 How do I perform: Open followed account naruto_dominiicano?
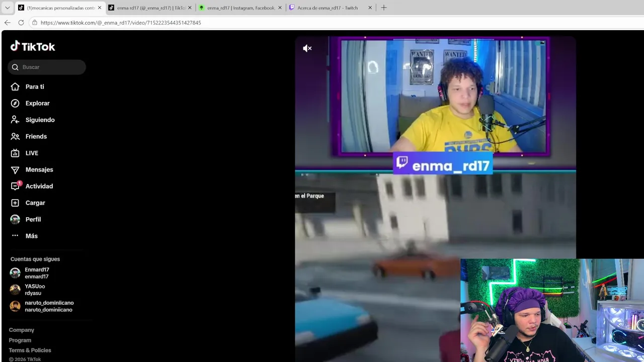tap(49, 306)
